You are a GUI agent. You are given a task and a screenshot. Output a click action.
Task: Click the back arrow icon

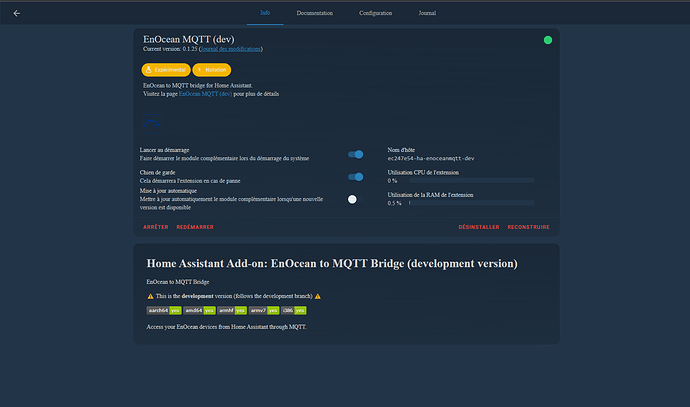point(16,13)
